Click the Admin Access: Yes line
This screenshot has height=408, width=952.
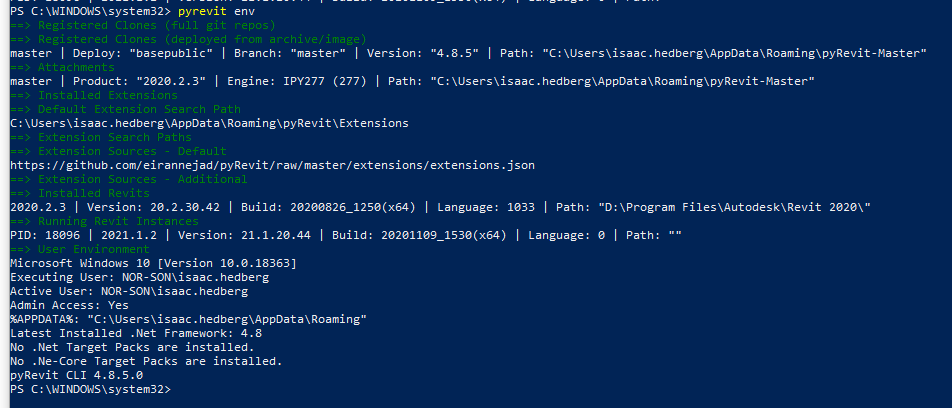tap(69, 305)
